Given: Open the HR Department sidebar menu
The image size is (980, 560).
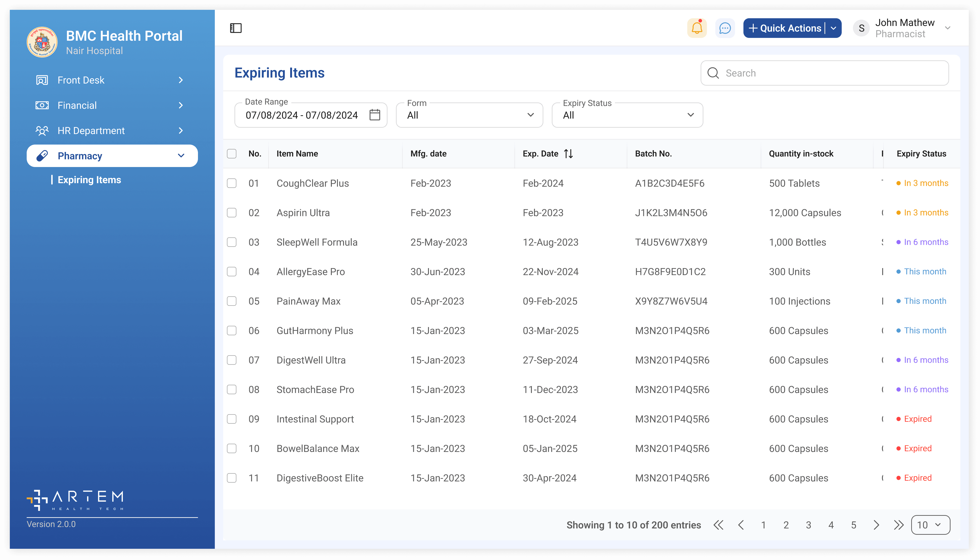Looking at the screenshot, I should pos(112,130).
